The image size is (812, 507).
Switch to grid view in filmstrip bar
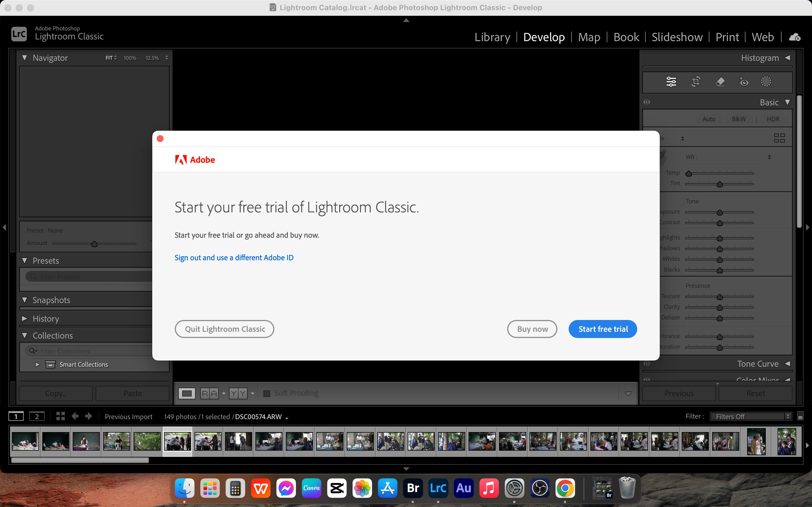click(60, 416)
